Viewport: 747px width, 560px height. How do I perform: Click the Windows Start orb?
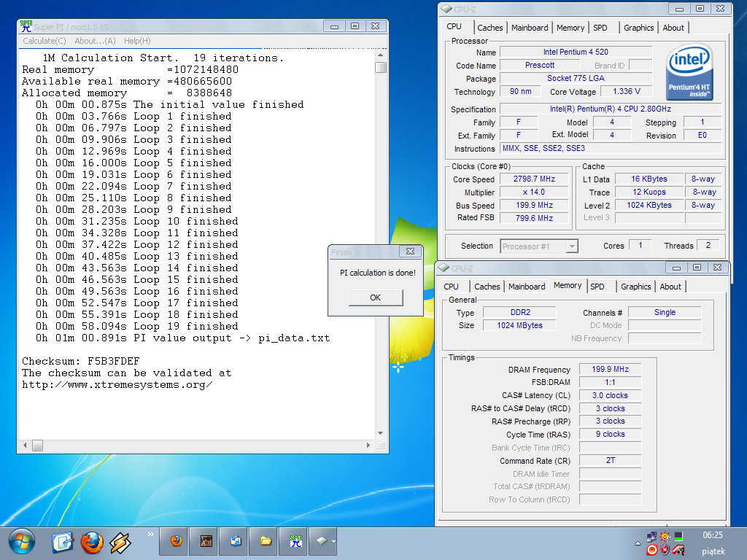[21, 541]
